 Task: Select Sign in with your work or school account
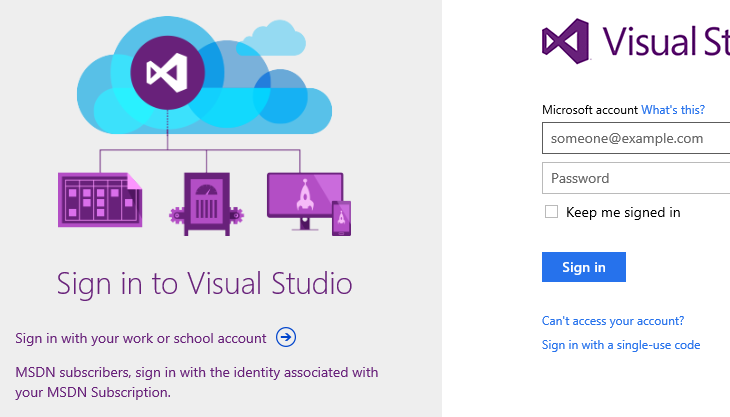click(x=141, y=338)
